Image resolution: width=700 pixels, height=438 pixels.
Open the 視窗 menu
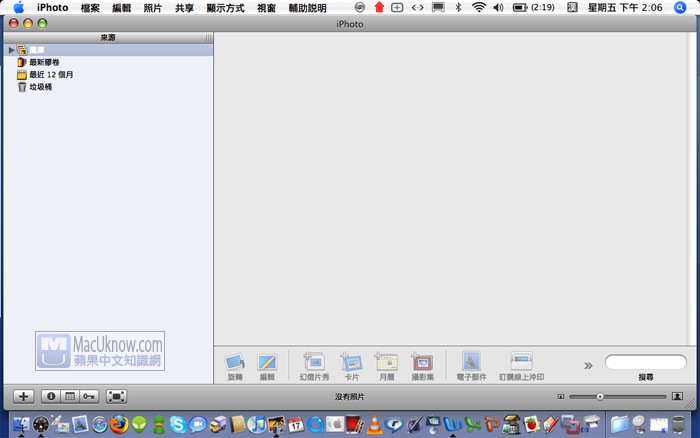(267, 8)
